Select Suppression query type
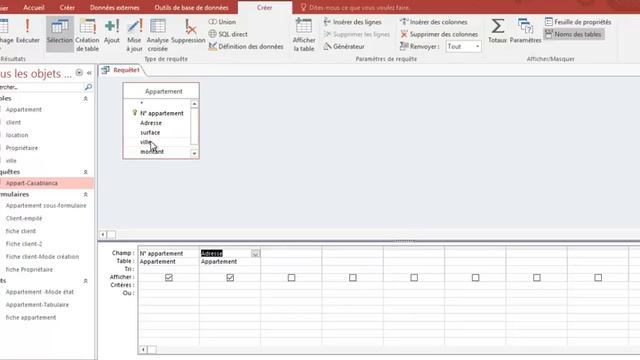This screenshot has width=640, height=360. pyautogui.click(x=188, y=32)
